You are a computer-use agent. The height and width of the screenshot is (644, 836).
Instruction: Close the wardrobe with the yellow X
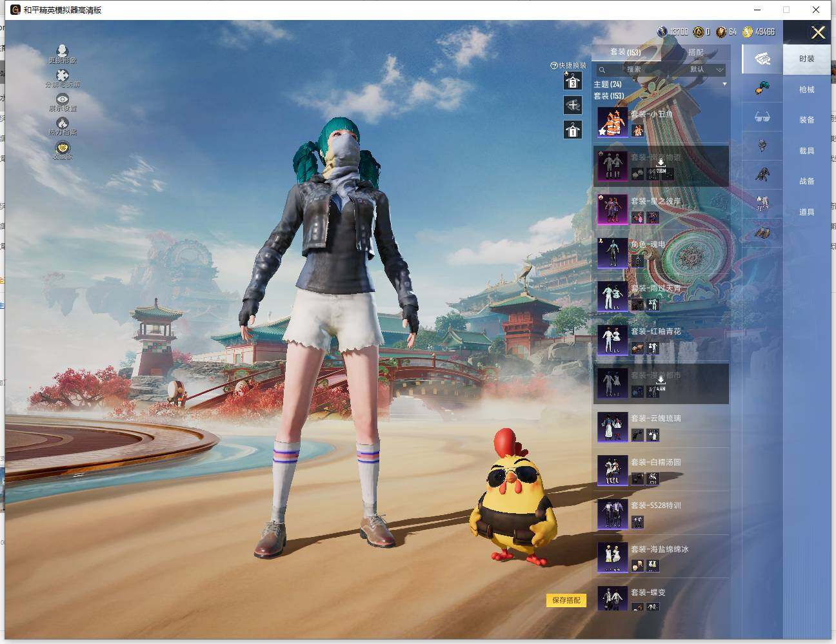[818, 33]
